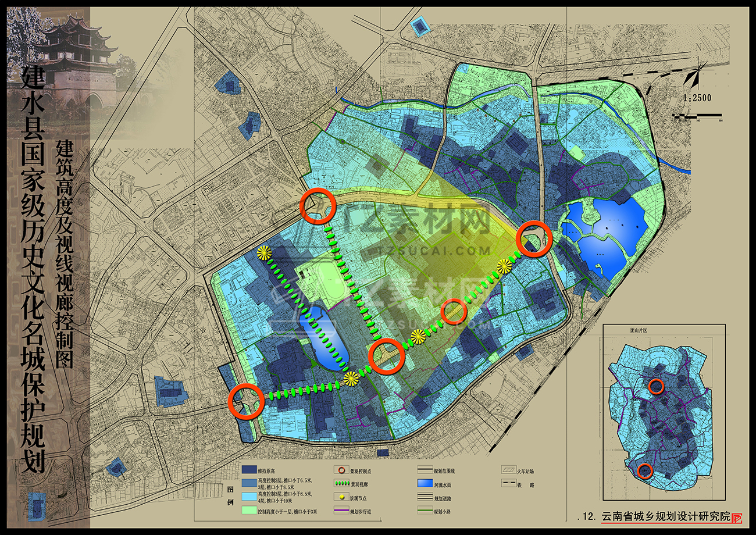Click the legend label 规划步行道
Screen dimensions: 756x535
362,512
